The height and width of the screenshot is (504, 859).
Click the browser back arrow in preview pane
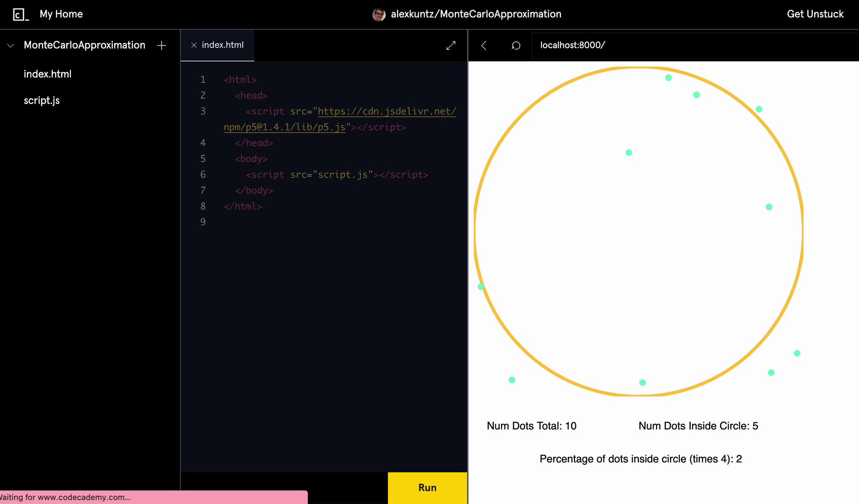coord(484,45)
